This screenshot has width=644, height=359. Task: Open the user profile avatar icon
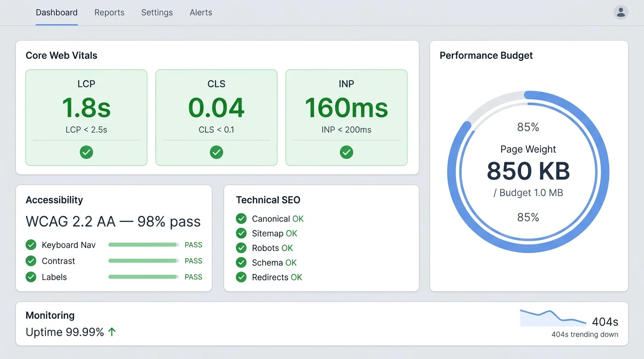point(621,12)
